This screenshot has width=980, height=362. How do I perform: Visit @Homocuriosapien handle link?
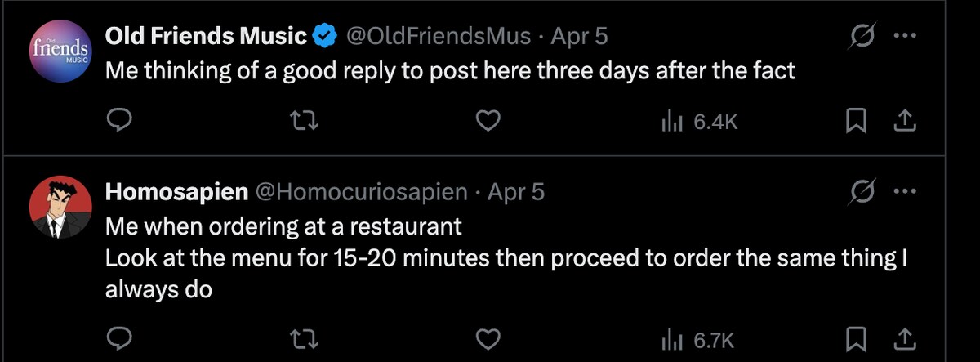(x=362, y=192)
